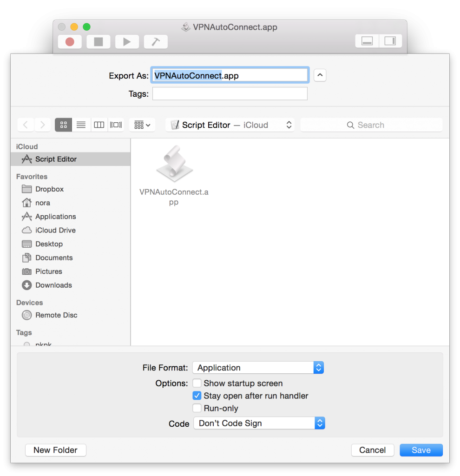Toggle the bottom log pane view button

(367, 41)
